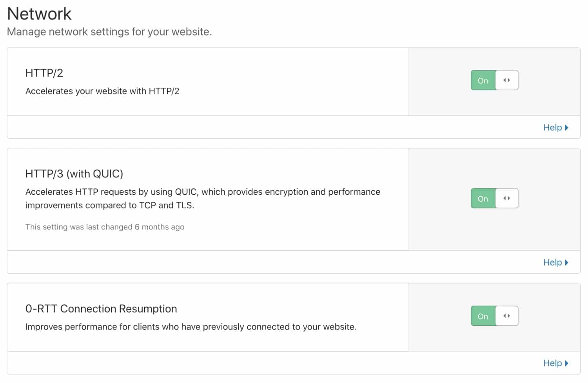The width and height of the screenshot is (588, 383).
Task: Expand Help for 0-RTT Connection Resumption
Action: [554, 363]
